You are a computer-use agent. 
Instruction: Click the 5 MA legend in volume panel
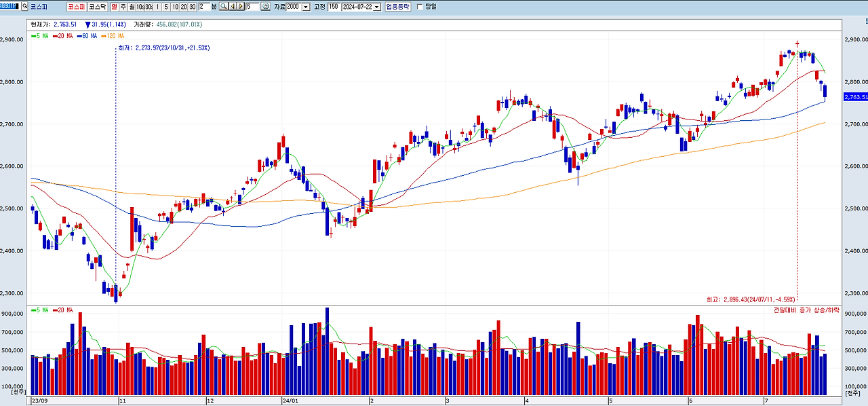tap(40, 310)
